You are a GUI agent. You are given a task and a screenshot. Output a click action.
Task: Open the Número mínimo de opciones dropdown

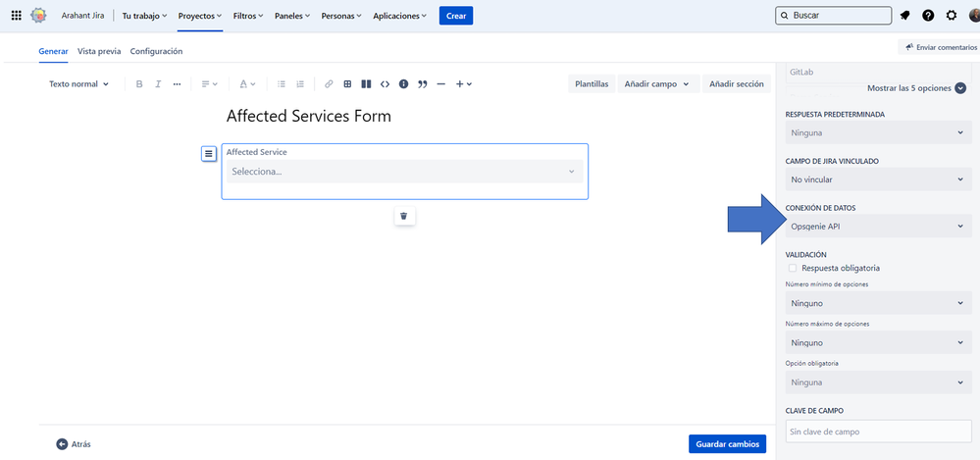(878, 303)
